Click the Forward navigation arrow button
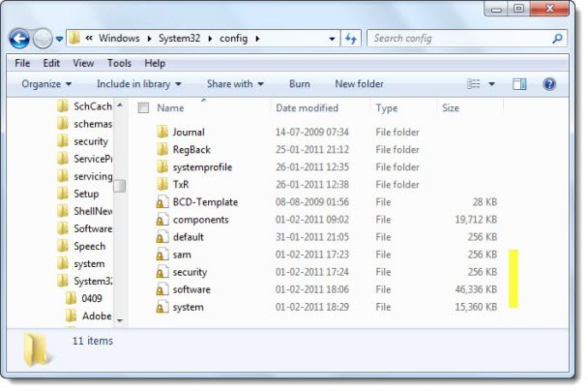The image size is (588, 391). coord(43,39)
